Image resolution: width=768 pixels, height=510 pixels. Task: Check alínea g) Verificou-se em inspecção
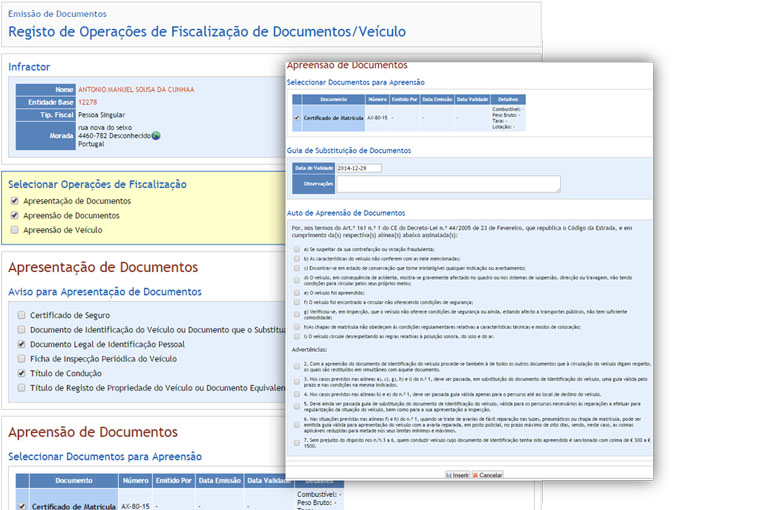click(x=297, y=314)
